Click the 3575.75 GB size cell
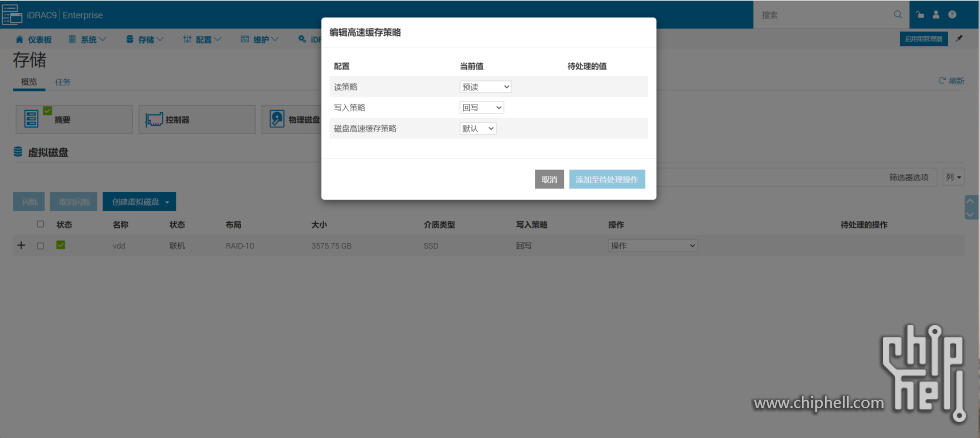 pyautogui.click(x=331, y=246)
